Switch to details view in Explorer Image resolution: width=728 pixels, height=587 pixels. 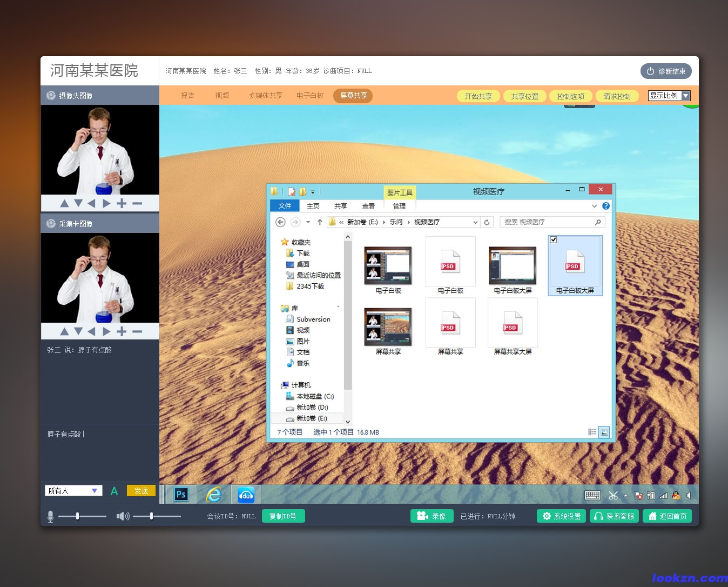pyautogui.click(x=592, y=432)
